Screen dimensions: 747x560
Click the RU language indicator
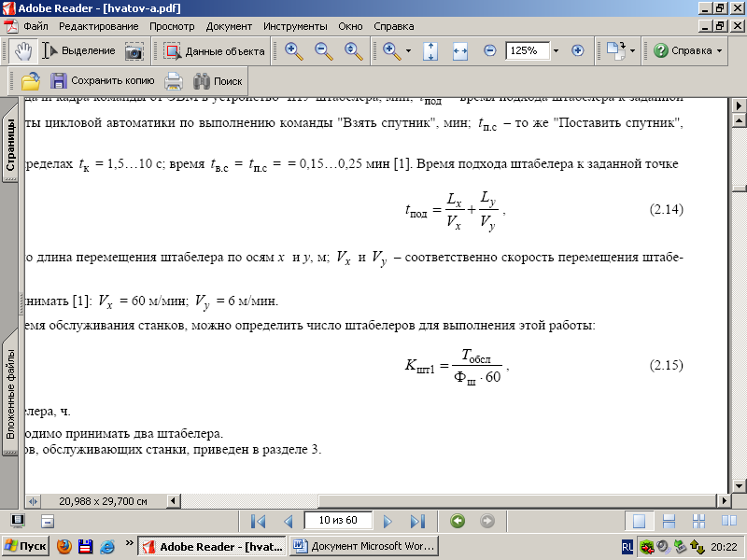click(627, 547)
